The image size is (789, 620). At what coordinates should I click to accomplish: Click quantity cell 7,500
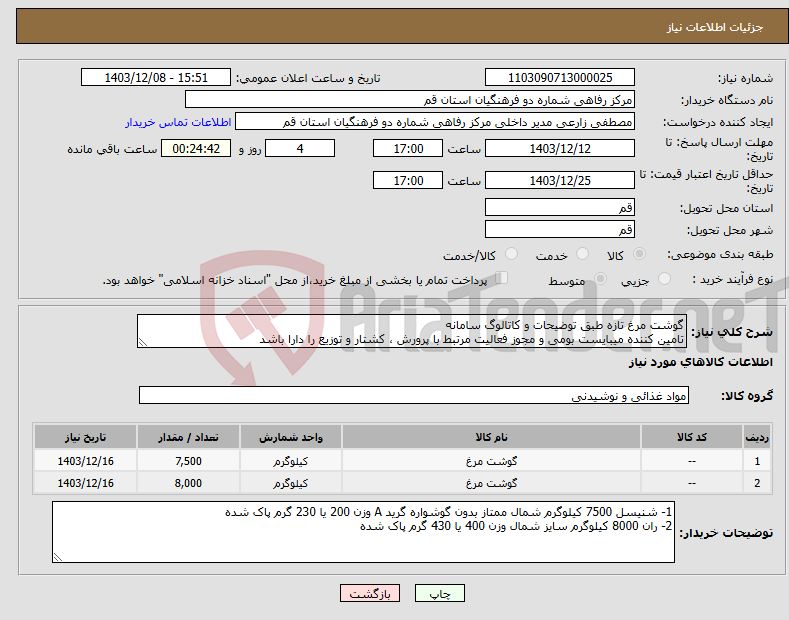point(188,461)
